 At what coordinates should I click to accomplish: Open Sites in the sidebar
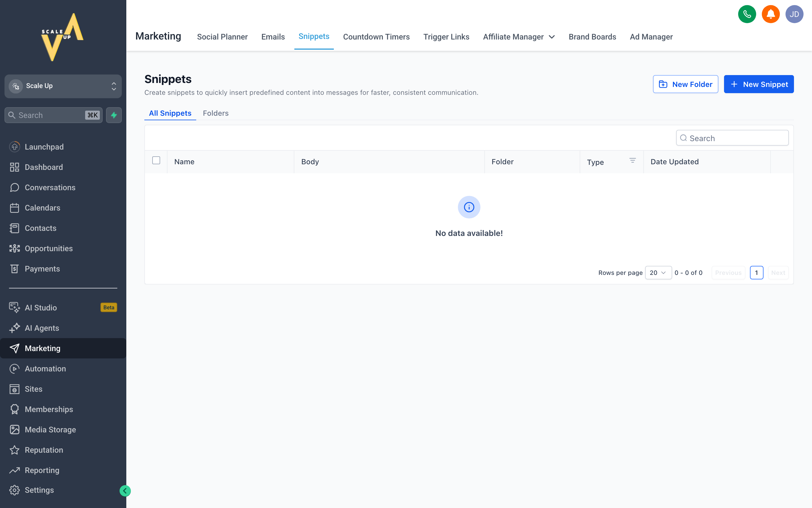[63, 389]
